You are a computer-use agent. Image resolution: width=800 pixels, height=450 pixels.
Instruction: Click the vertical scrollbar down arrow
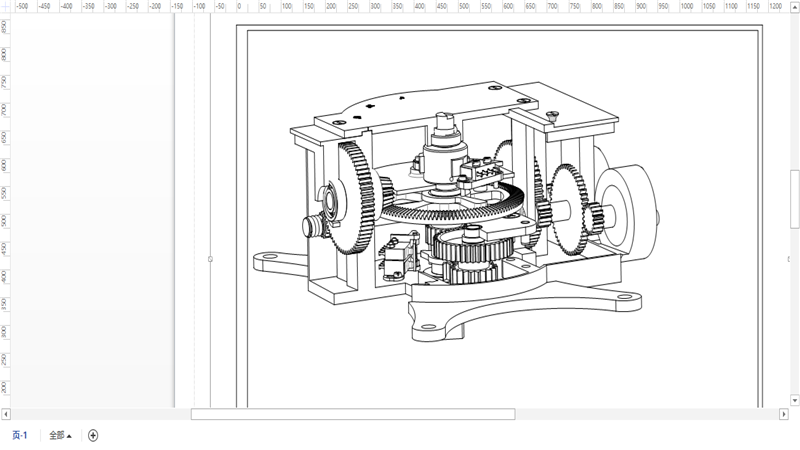795,401
